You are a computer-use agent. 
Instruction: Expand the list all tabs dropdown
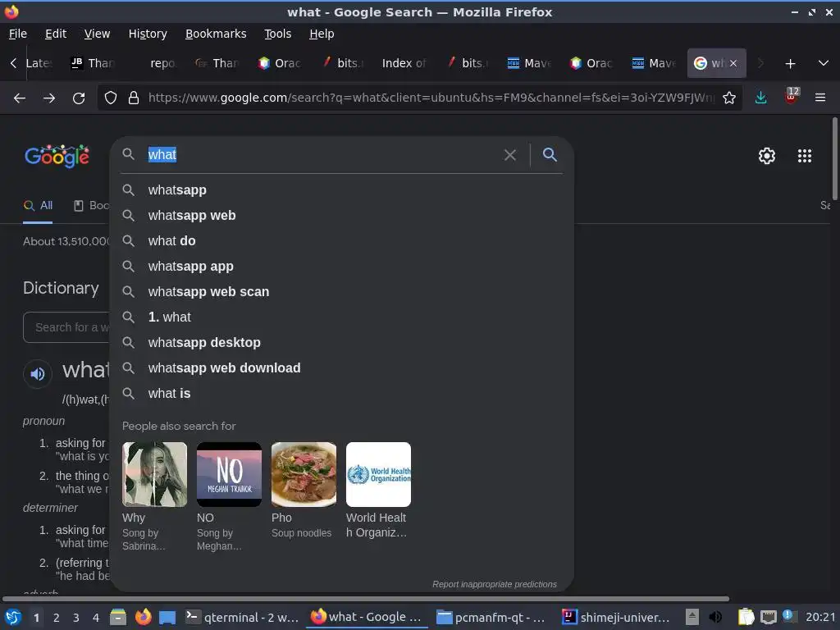[x=824, y=64]
